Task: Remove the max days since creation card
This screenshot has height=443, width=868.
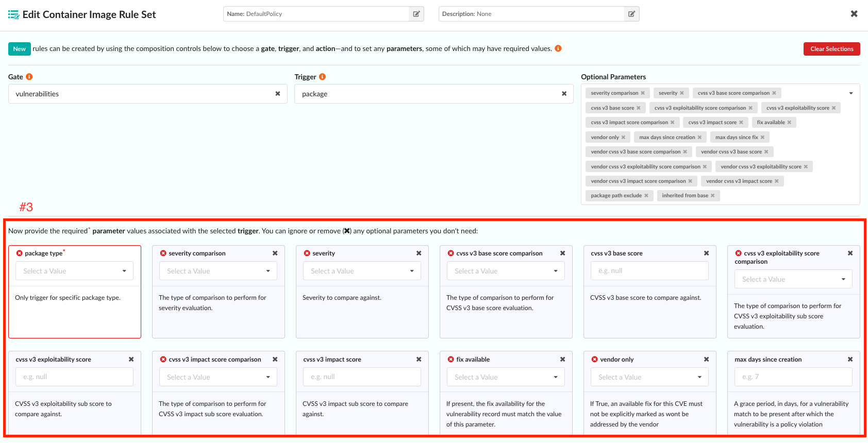Action: 850,360
